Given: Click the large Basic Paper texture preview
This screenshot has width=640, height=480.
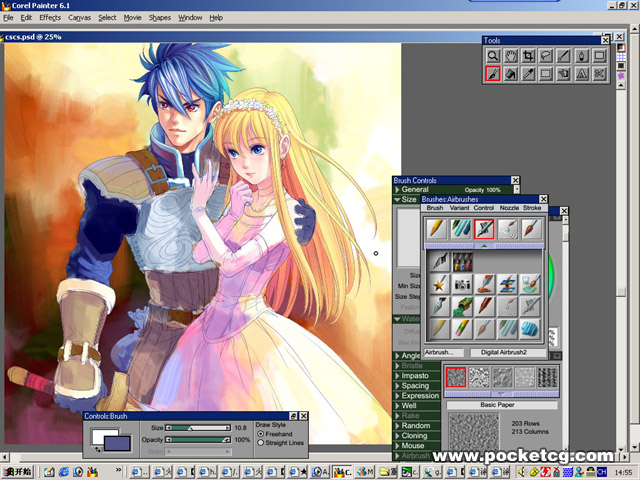Looking at the screenshot, I should tap(473, 431).
